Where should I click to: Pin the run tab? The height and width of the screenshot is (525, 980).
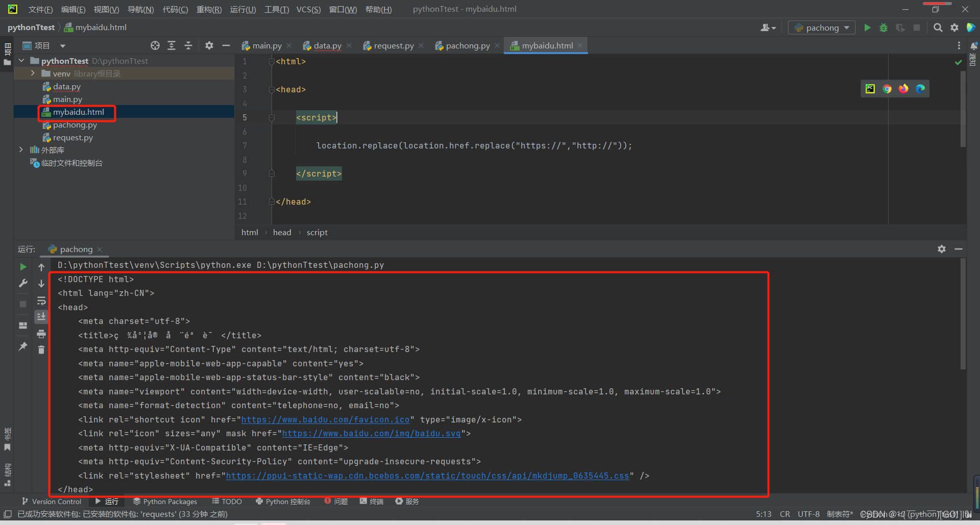(x=23, y=346)
